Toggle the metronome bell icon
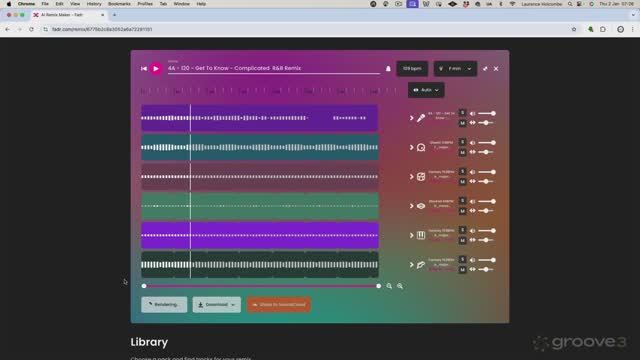 [x=388, y=69]
